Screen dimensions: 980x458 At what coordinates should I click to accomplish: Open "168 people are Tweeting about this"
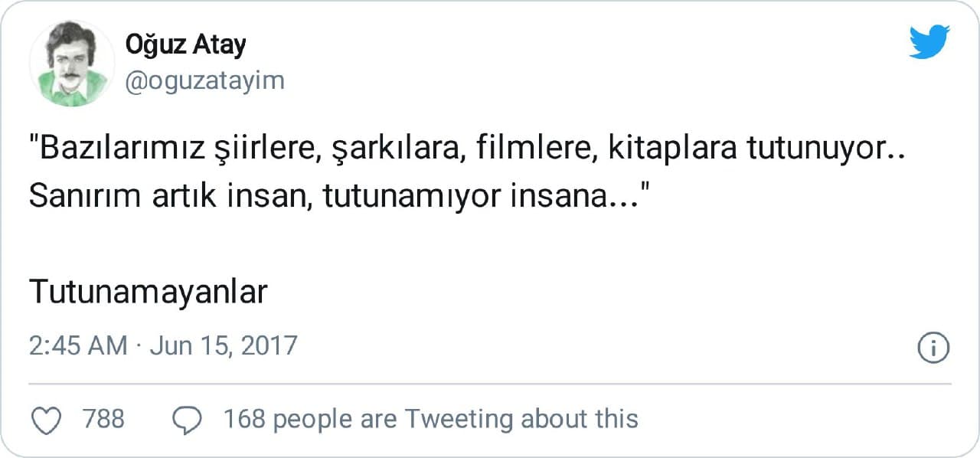tap(430, 420)
